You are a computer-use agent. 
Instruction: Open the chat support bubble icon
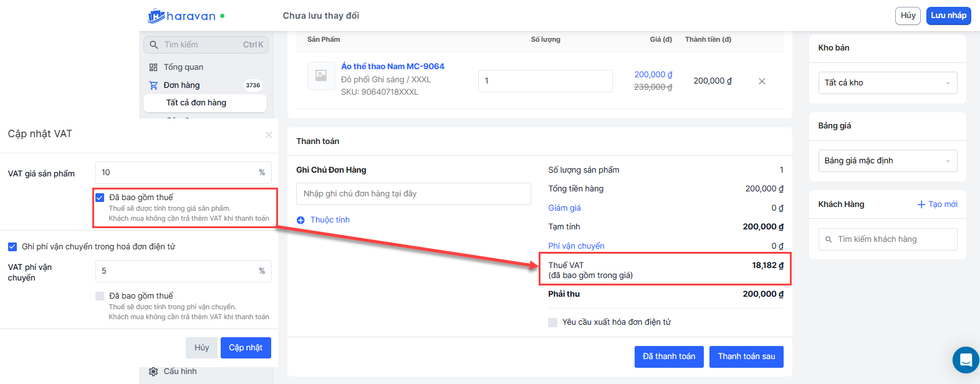(x=966, y=360)
